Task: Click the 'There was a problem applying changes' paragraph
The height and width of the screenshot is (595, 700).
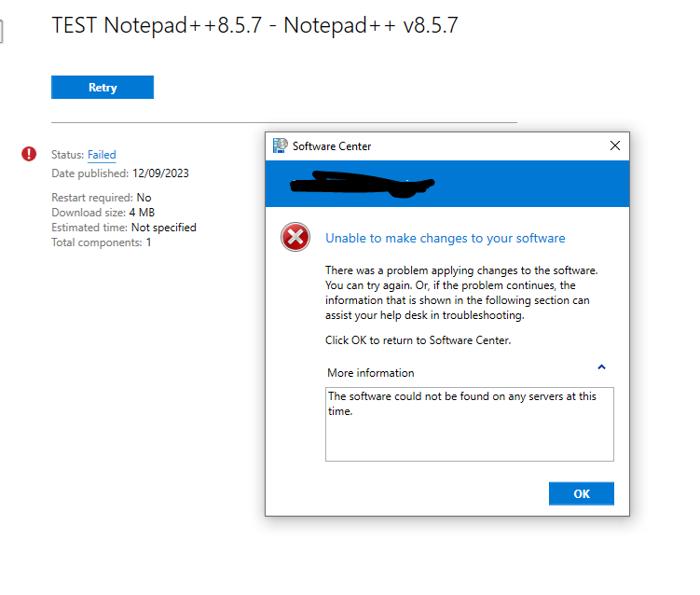Action: tap(461, 293)
